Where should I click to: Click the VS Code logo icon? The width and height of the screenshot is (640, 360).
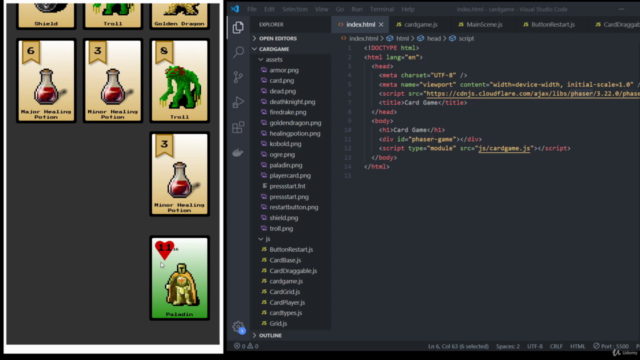pyautogui.click(x=235, y=9)
